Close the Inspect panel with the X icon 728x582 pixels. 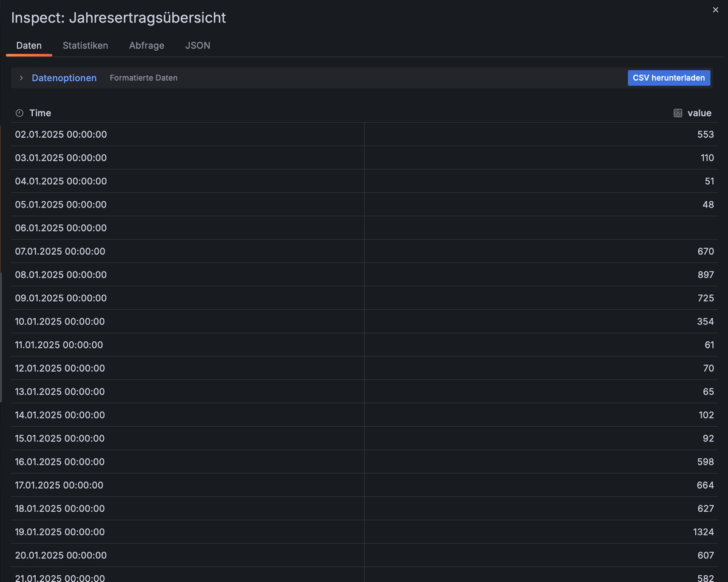pos(715,10)
